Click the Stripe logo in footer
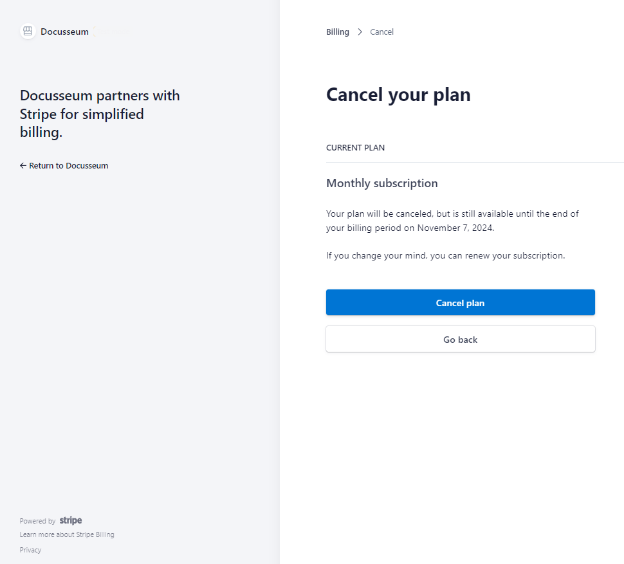This screenshot has height=564, width=624. pyautogui.click(x=71, y=521)
